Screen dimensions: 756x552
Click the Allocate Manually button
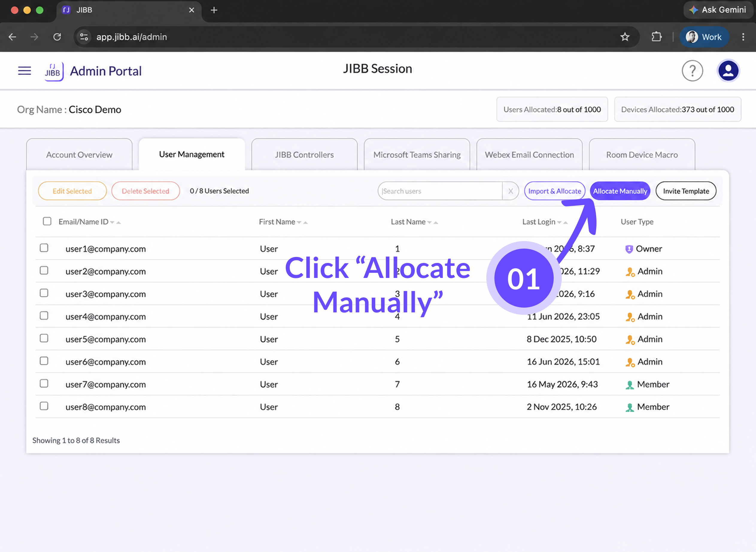(x=620, y=191)
